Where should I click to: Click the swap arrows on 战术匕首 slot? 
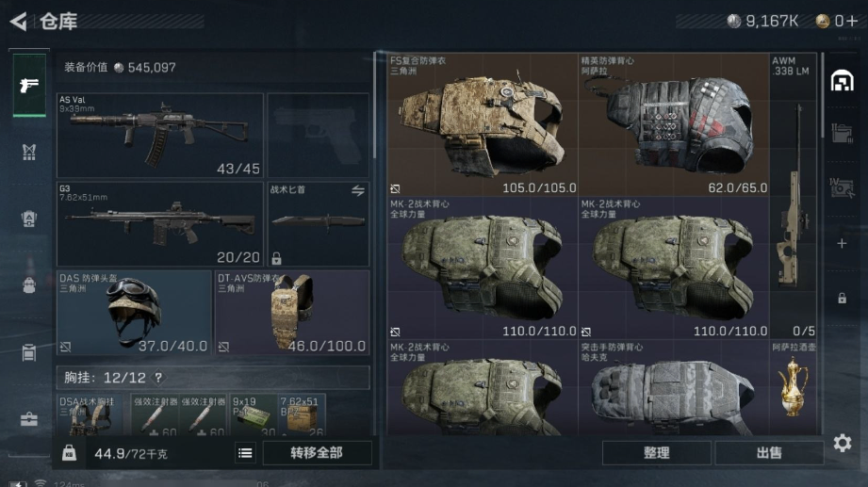[358, 191]
